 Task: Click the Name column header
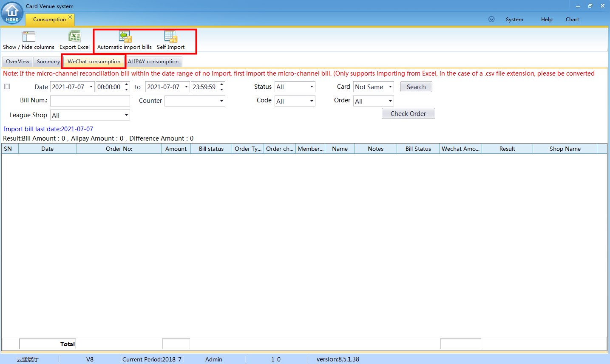pyautogui.click(x=340, y=149)
